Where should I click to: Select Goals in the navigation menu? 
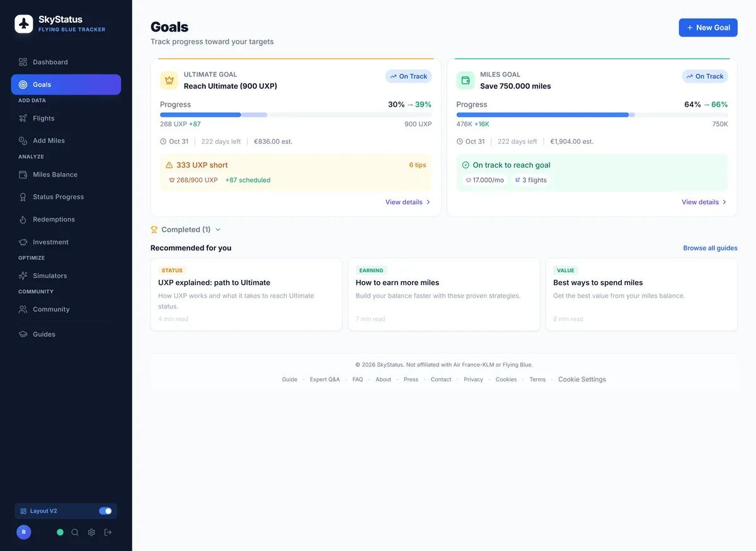[x=42, y=84]
